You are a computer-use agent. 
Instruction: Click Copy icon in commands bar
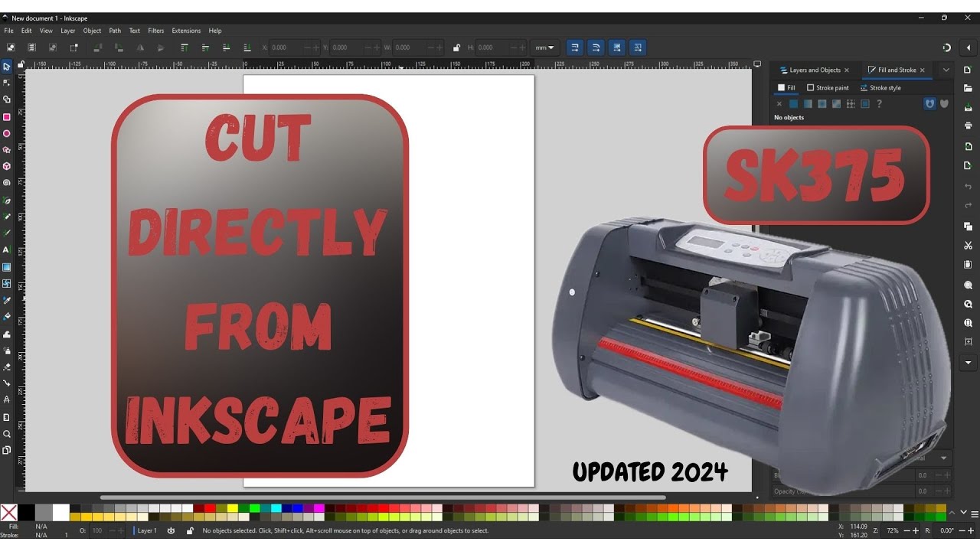[968, 227]
